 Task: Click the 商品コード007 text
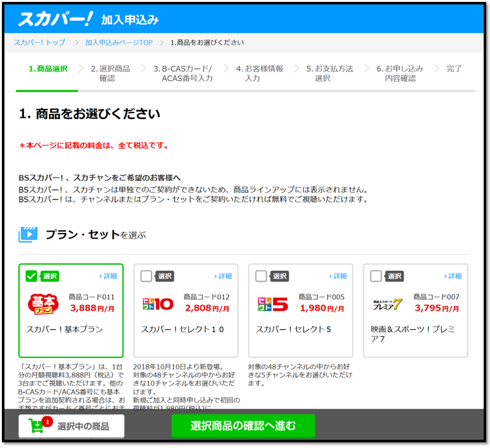point(436,297)
